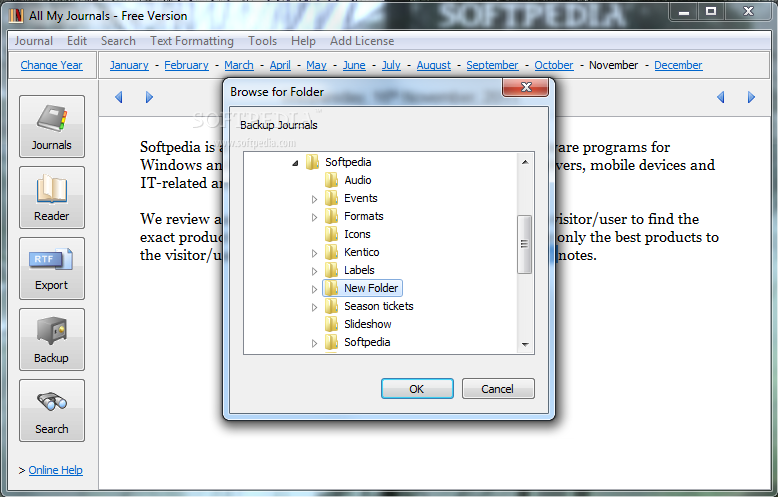Viewport: 778px width, 497px height.
Task: Go forward using right blue arrow near Journals
Action: (x=149, y=97)
